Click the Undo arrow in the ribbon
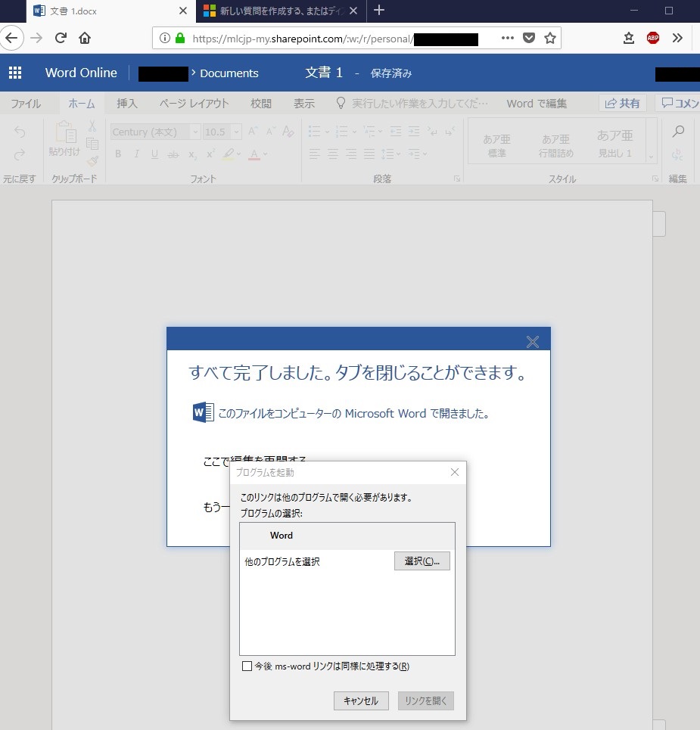Viewport: 700px width, 730px height. 20,132
